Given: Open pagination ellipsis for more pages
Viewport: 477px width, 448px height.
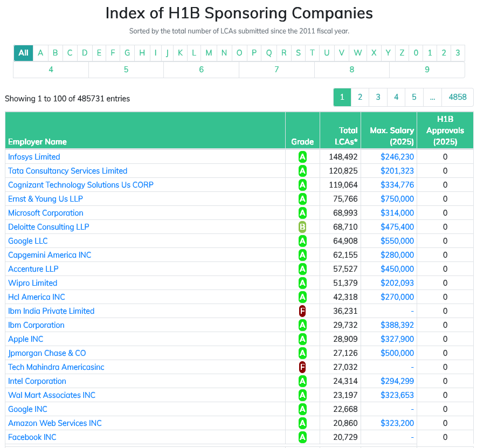Looking at the screenshot, I should [432, 97].
